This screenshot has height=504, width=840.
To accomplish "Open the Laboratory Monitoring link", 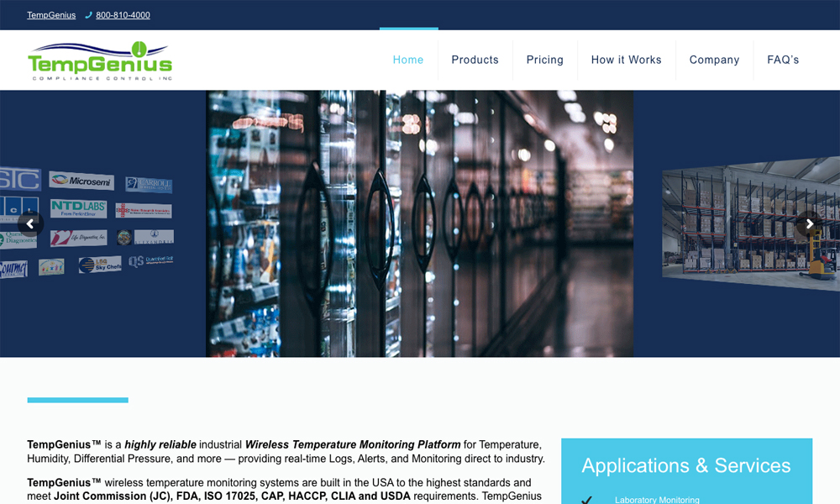I will click(657, 500).
